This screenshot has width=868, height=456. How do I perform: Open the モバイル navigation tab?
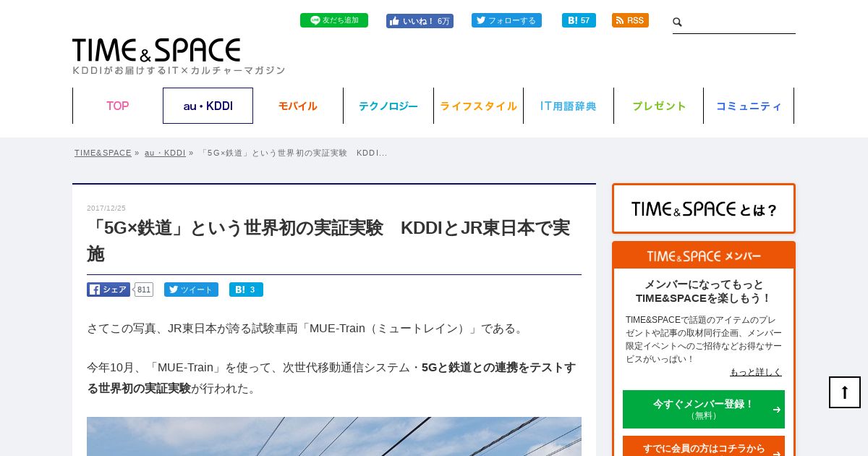pyautogui.click(x=298, y=106)
